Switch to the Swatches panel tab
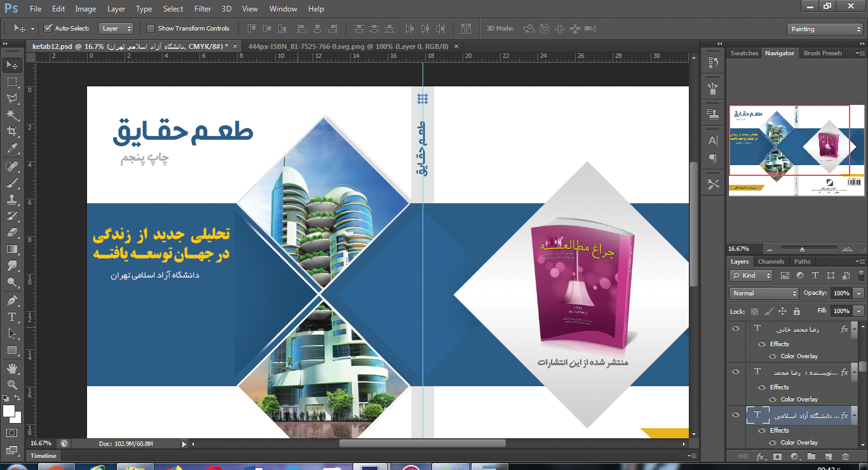The height and width of the screenshot is (470, 868). pos(744,53)
